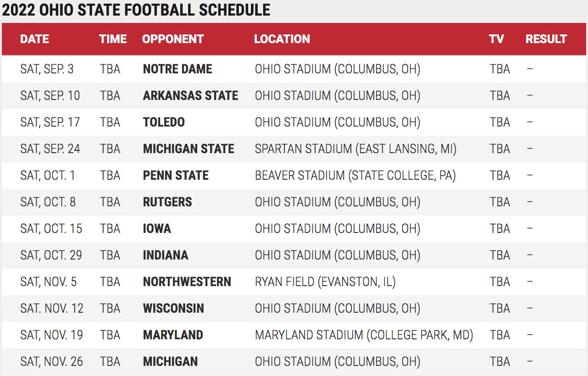
Task: Click Beaver Stadium location cell
Action: [355, 176]
